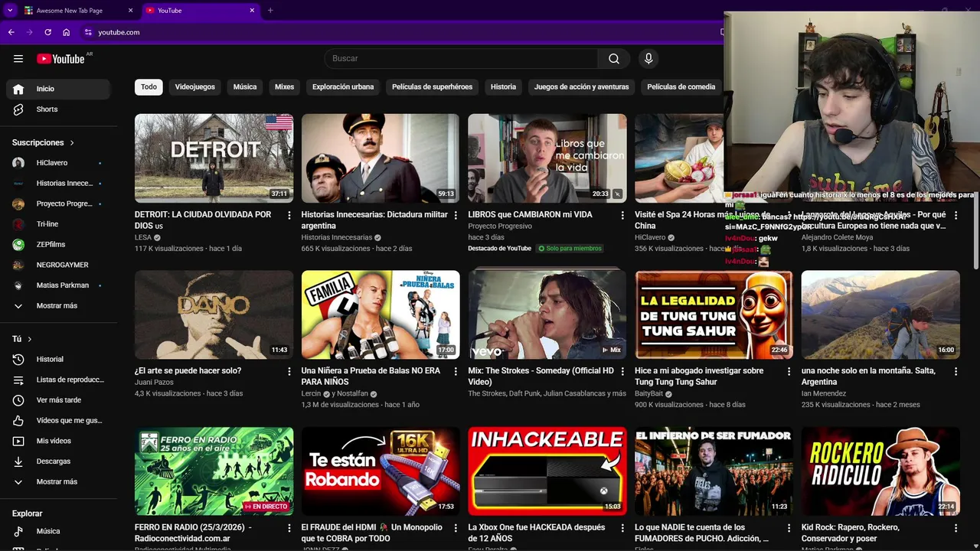Open three-dot menu for noche solo en la montaña

click(955, 371)
